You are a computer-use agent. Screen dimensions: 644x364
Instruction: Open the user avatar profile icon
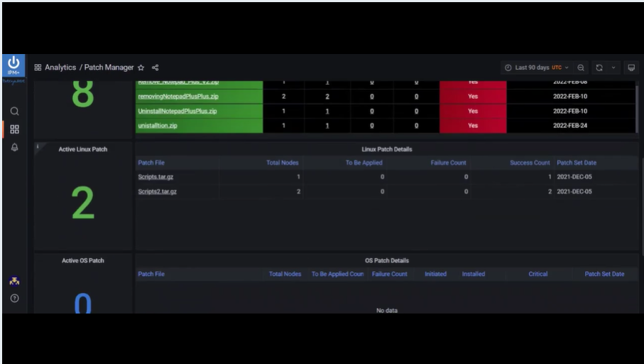(14, 281)
